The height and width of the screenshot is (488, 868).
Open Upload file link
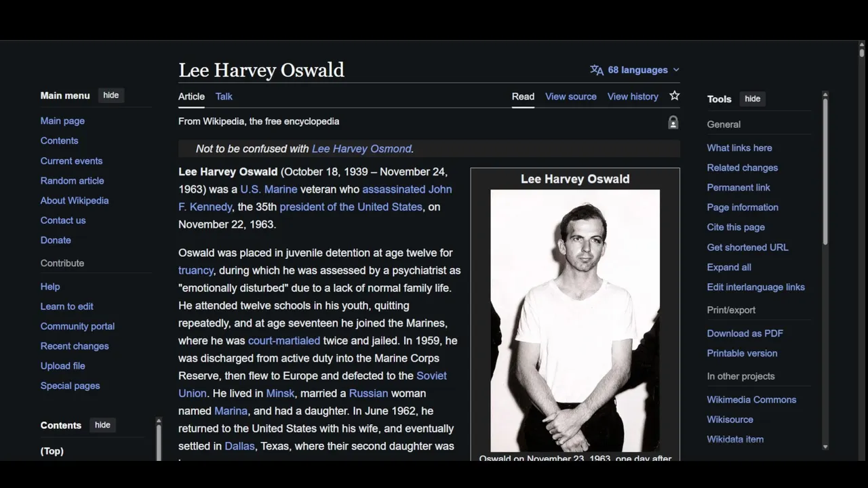[63, 365]
